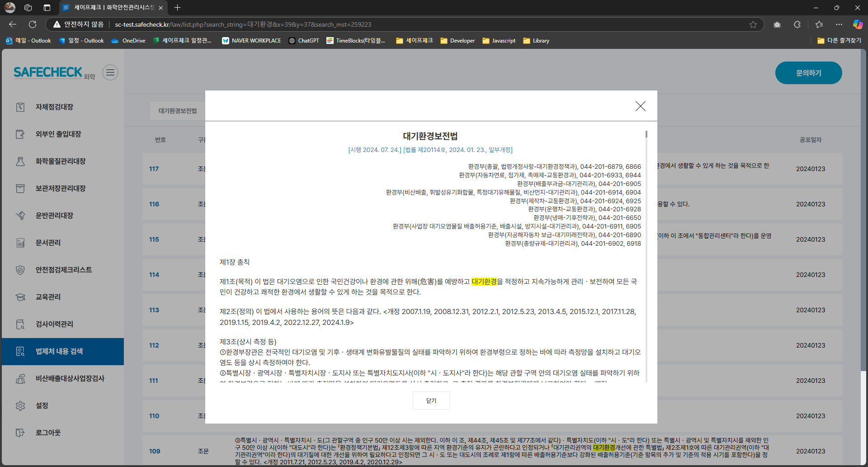
Task: Close the 대기환경보전법 modal with the X icon
Action: pos(640,106)
